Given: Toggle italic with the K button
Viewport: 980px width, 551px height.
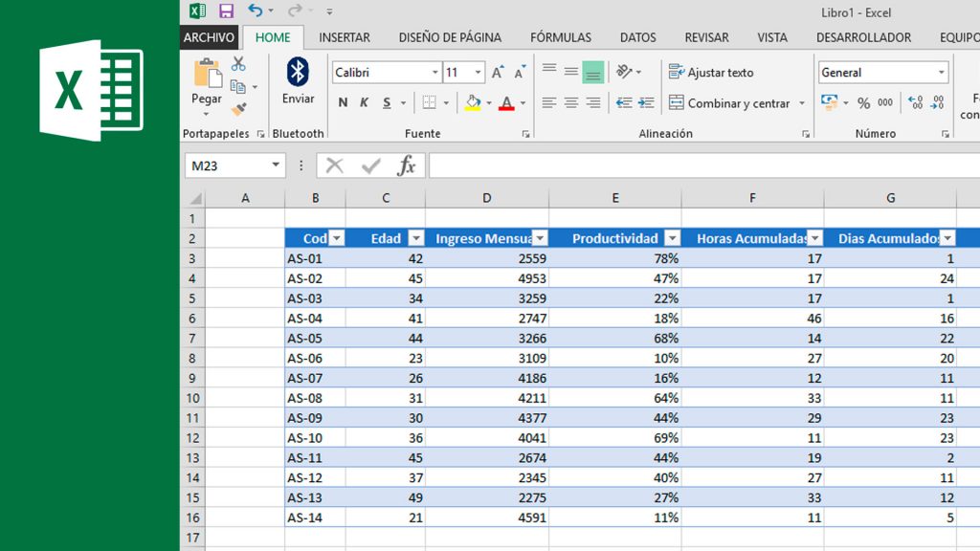Looking at the screenshot, I should (x=365, y=99).
